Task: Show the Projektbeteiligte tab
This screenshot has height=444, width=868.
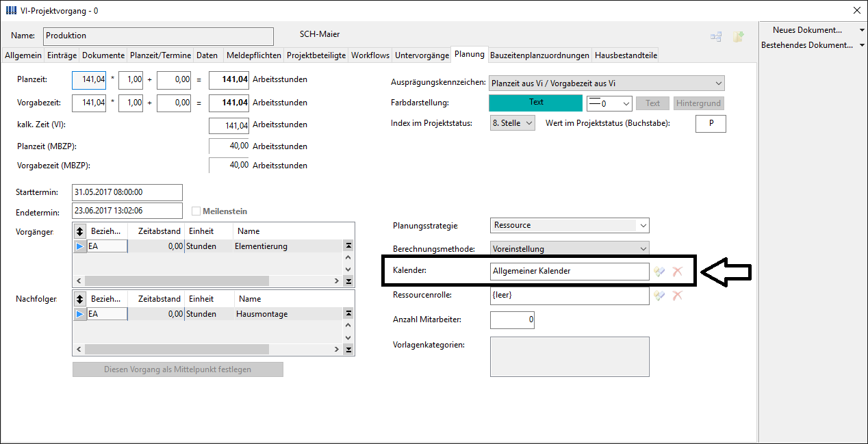Action: (x=316, y=55)
